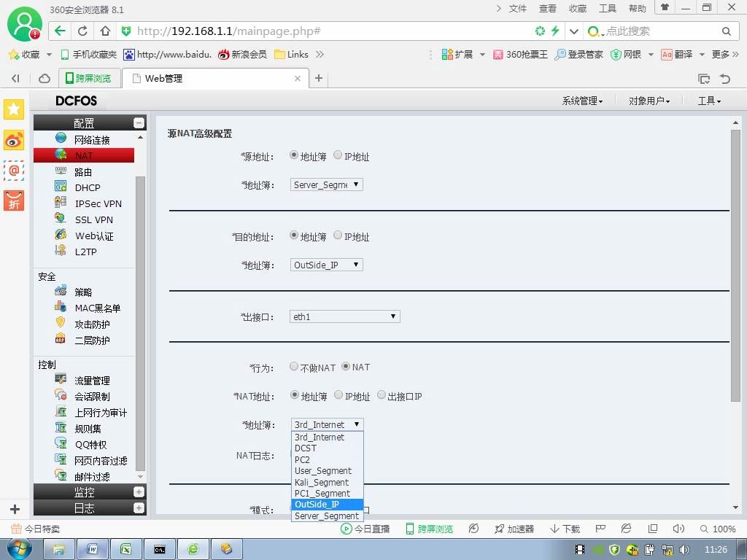Open the 会话限制 icon
The image size is (747, 560).
tap(61, 394)
